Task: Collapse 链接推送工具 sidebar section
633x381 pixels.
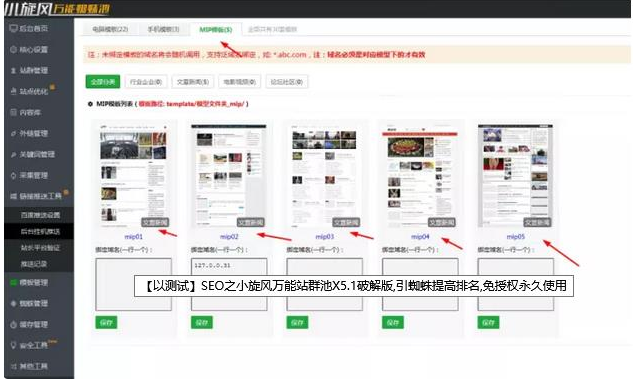Action: [x=39, y=196]
